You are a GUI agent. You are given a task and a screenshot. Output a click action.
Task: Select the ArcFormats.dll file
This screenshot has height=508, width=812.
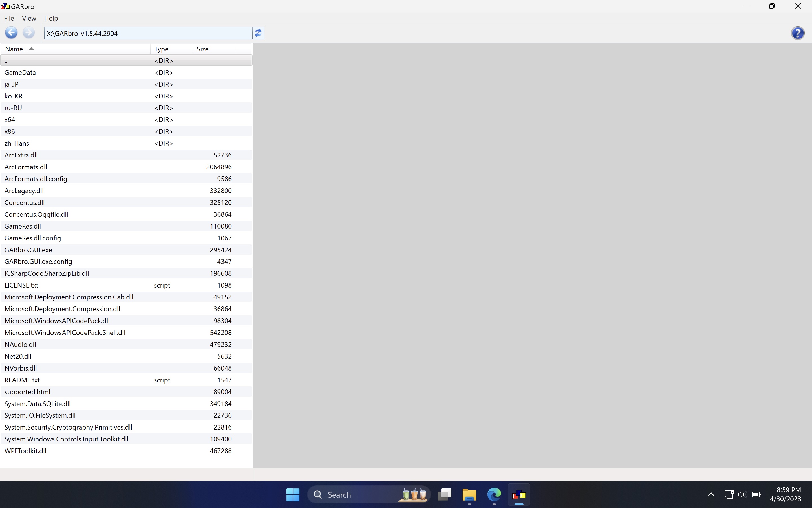click(126, 167)
